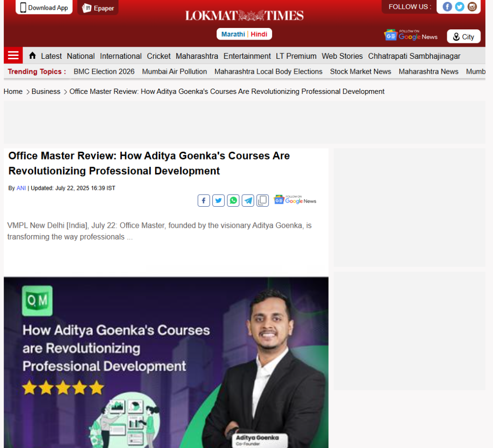
Task: Click the Home icon in navbar
Action: [32, 55]
